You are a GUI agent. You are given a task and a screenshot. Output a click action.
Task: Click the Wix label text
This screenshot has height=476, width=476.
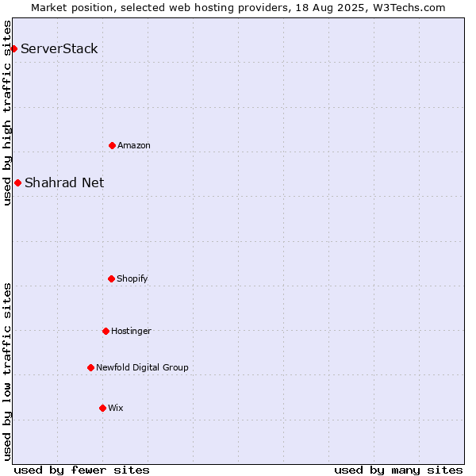coord(116,408)
